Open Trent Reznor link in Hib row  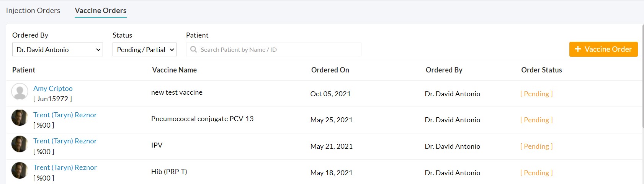pyautogui.click(x=65, y=168)
